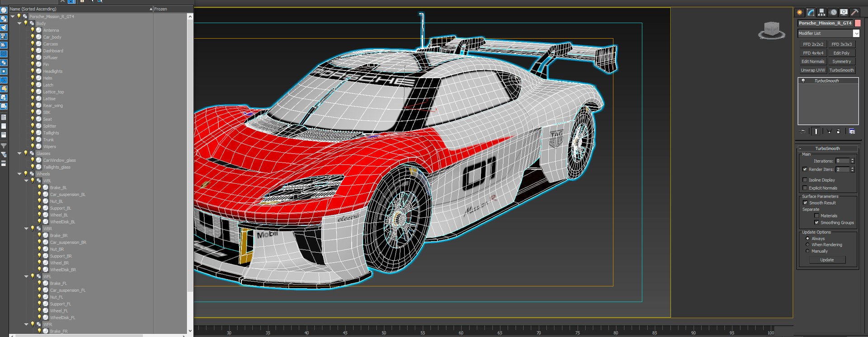Click Remove Modifier trash icon

tap(839, 131)
